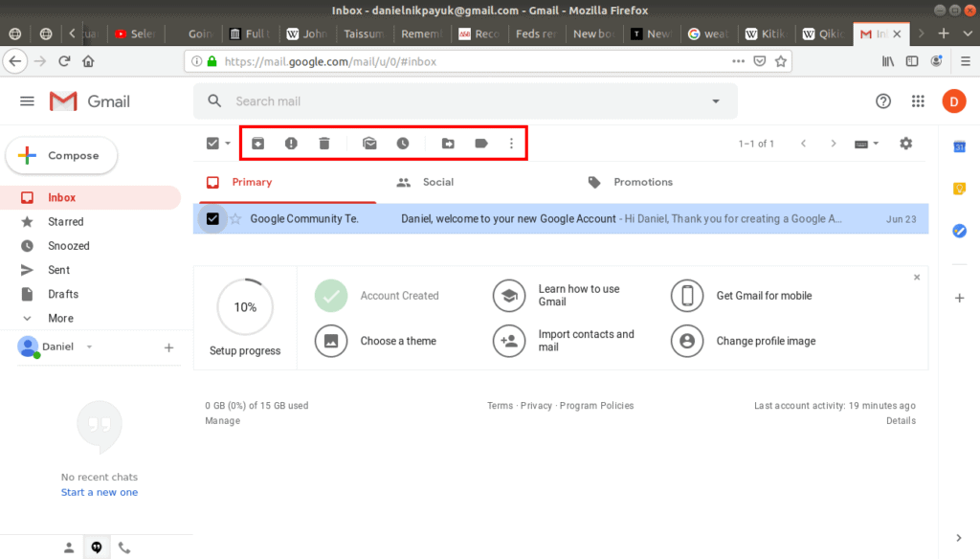Uncheck the Google Community Team email
The width and height of the screenshot is (980, 559).
point(212,219)
